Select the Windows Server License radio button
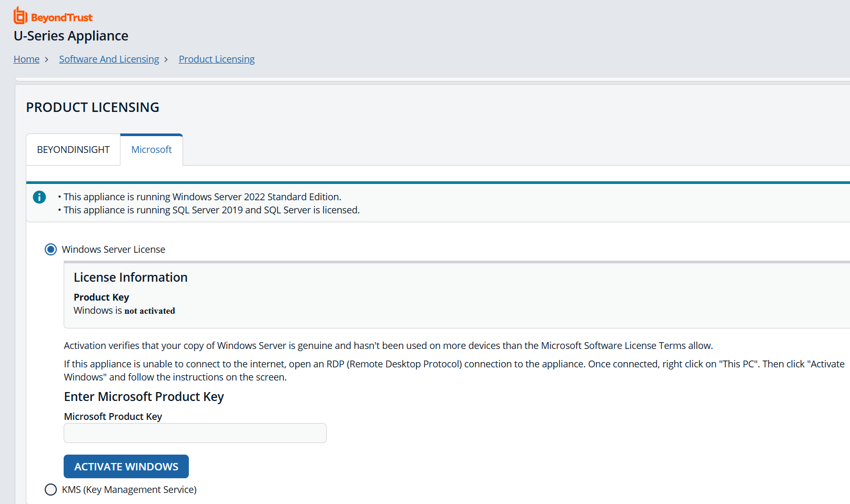This screenshot has height=504, width=850. pyautogui.click(x=50, y=249)
